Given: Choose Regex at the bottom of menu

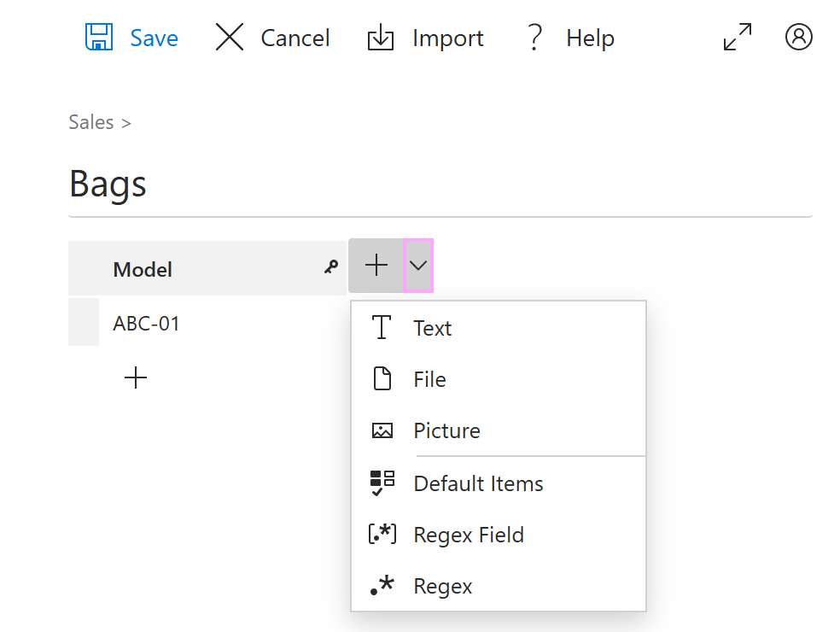Looking at the screenshot, I should coord(442,586).
